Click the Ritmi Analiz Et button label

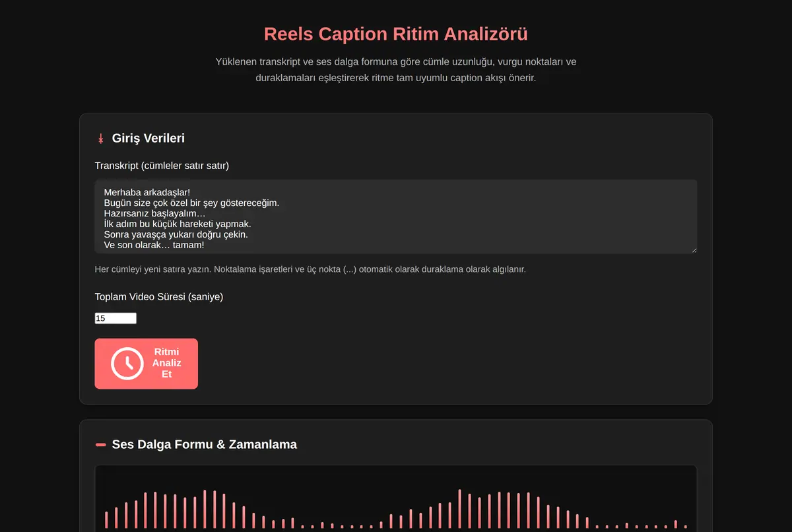tap(167, 363)
